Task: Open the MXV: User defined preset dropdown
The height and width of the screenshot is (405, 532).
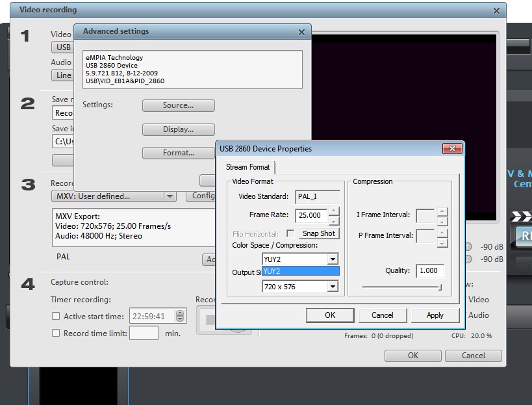Action: [114, 196]
